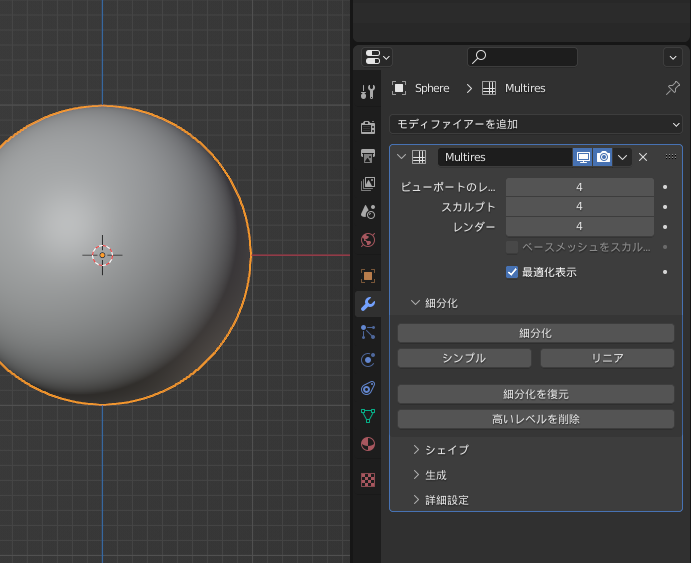Screen dimensions: 691x563
Task: Uncheck the 最適化表示 checkbox
Action: (x=512, y=272)
